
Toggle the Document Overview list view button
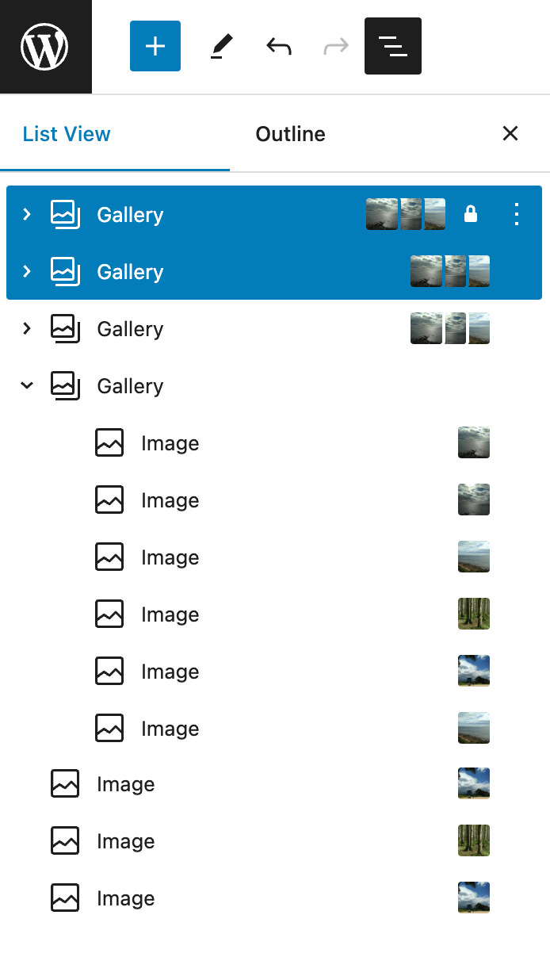(393, 46)
